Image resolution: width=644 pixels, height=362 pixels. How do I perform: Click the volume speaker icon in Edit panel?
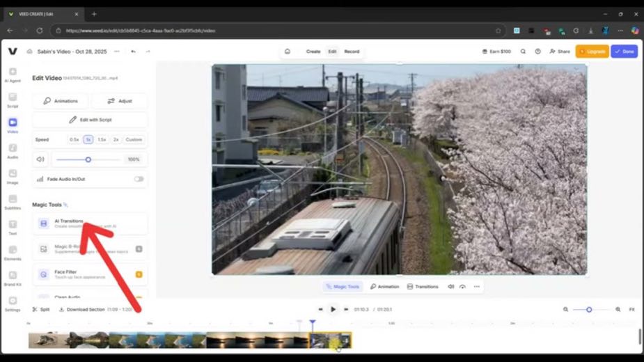[40, 159]
